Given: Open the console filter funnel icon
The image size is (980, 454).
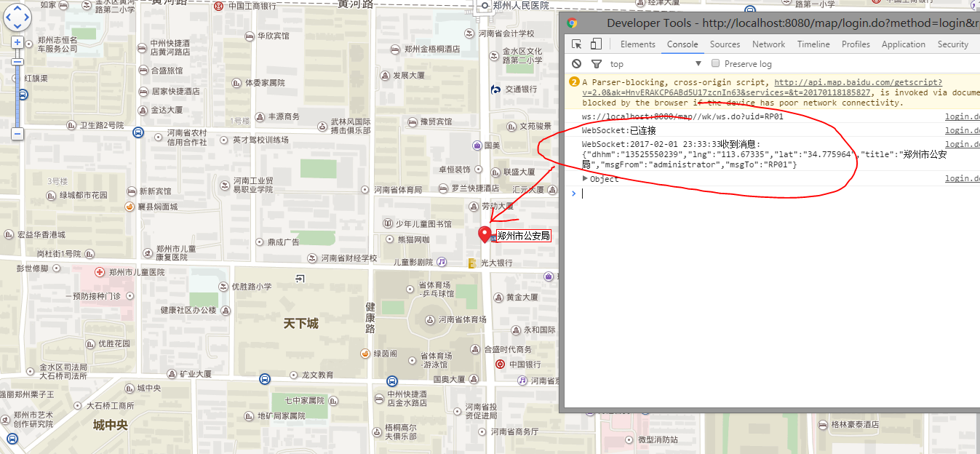Looking at the screenshot, I should 597,64.
